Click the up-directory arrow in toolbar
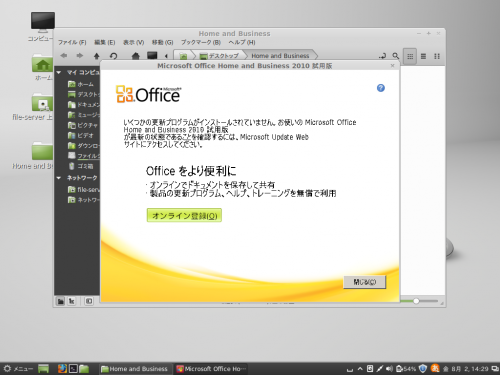This screenshot has width=500, height=375. (97, 56)
